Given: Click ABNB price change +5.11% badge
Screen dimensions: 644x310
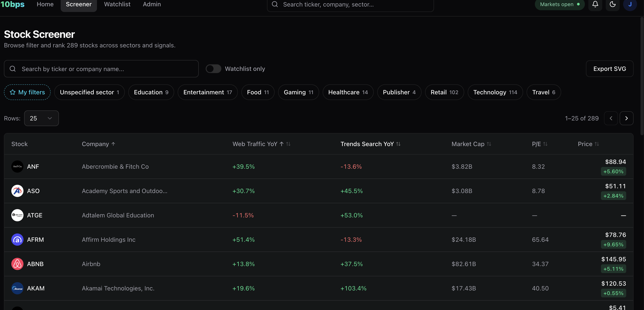Looking at the screenshot, I should click(x=613, y=269).
